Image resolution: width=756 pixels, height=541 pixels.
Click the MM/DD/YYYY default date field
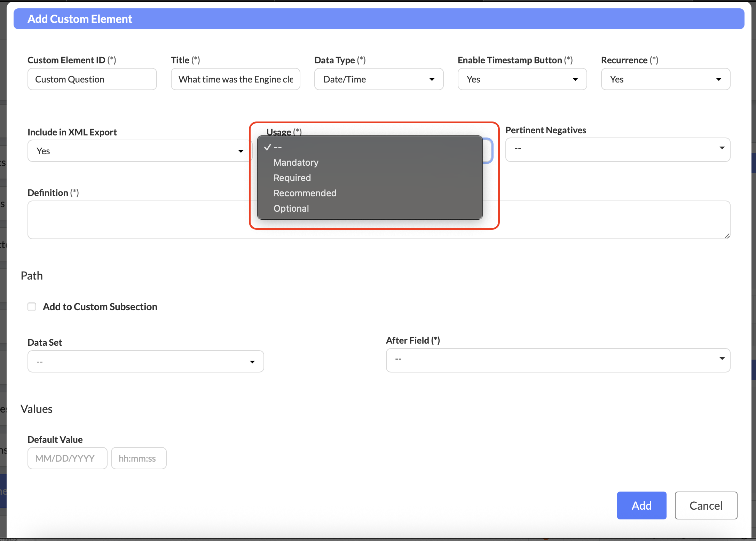pos(67,458)
